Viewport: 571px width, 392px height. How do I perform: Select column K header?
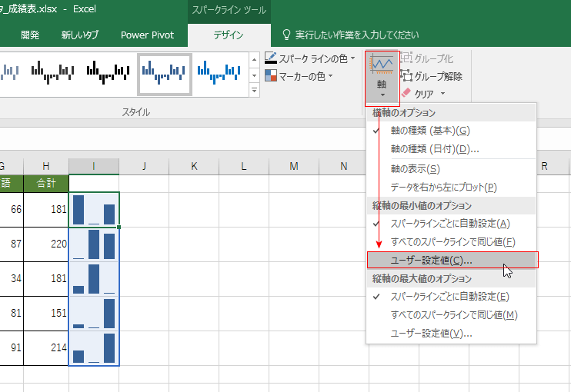pyautogui.click(x=193, y=166)
